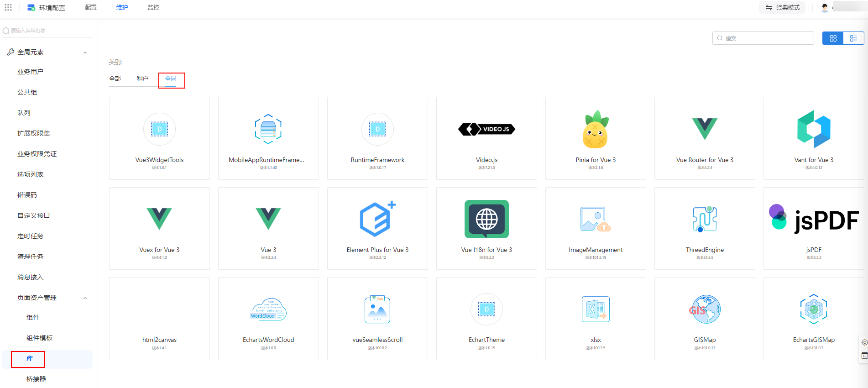Open the Vue 3 library icon

pos(268,219)
